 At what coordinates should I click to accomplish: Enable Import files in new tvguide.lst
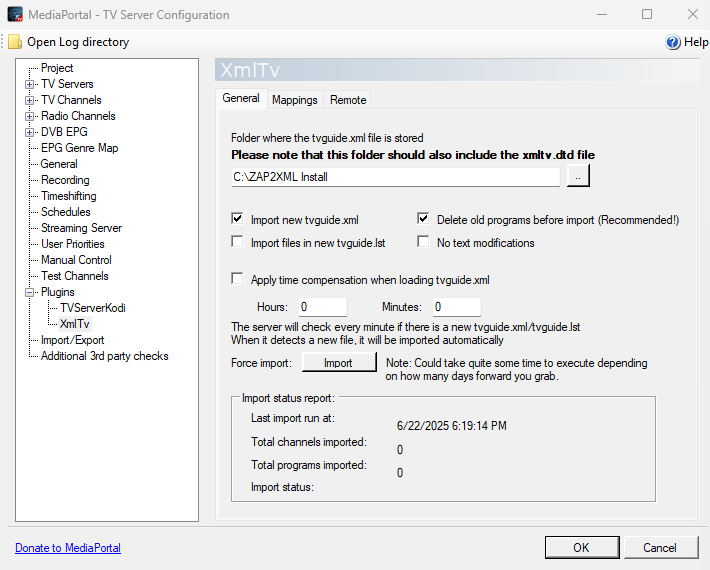[237, 242]
